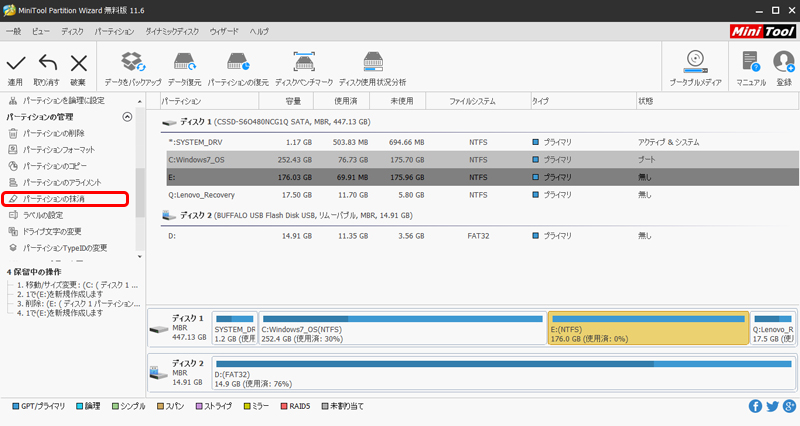The image size is (800, 426).
Task: Select パーティションTypeIDの変更 action
Action: click(x=64, y=248)
